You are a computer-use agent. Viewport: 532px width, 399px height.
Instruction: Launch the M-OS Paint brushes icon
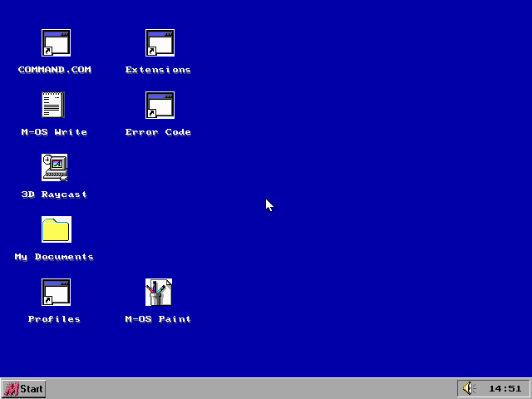(x=159, y=292)
